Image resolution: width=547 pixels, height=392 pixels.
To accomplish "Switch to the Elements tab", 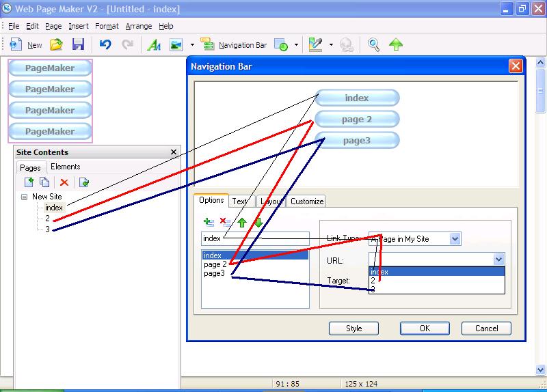I will click(x=66, y=167).
